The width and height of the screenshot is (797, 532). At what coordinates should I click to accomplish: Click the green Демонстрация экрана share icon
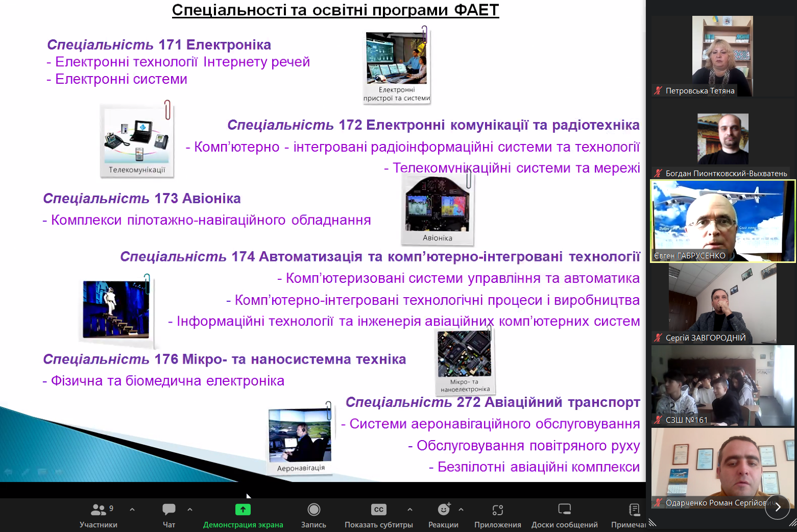pos(243,510)
